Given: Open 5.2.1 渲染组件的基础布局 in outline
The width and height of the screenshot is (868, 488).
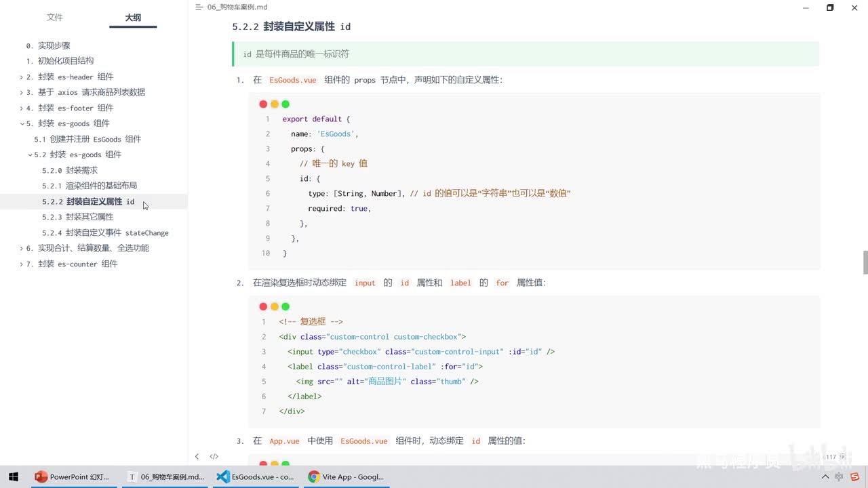Looking at the screenshot, I should point(90,186).
